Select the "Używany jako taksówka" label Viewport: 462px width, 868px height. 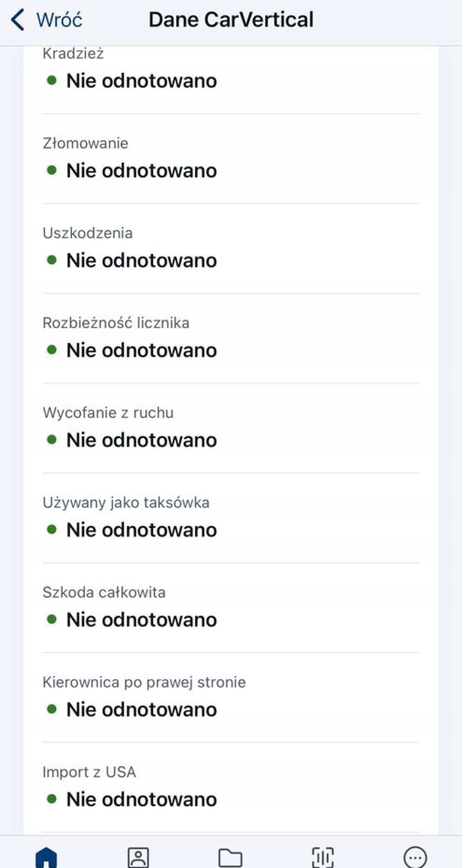tap(126, 502)
